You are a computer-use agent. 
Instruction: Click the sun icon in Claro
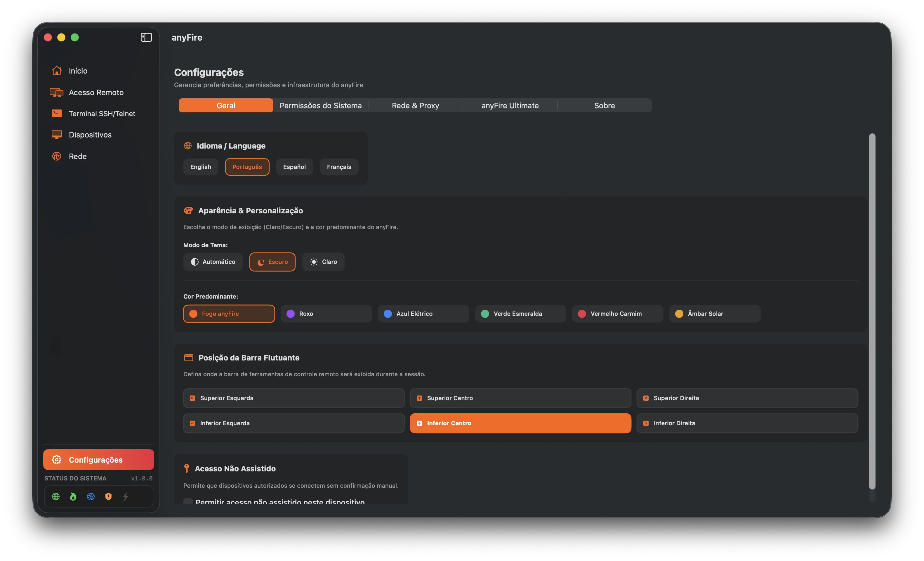click(x=314, y=262)
